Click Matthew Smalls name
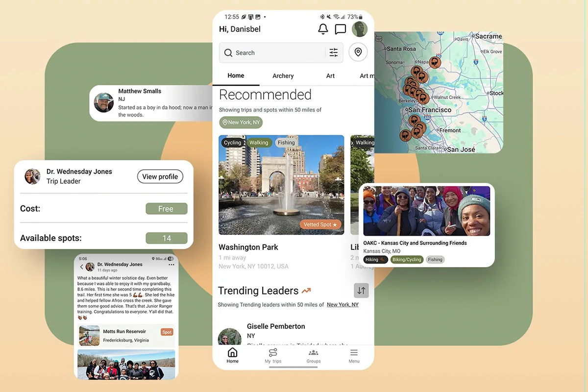This screenshot has width=588, height=392. click(140, 91)
